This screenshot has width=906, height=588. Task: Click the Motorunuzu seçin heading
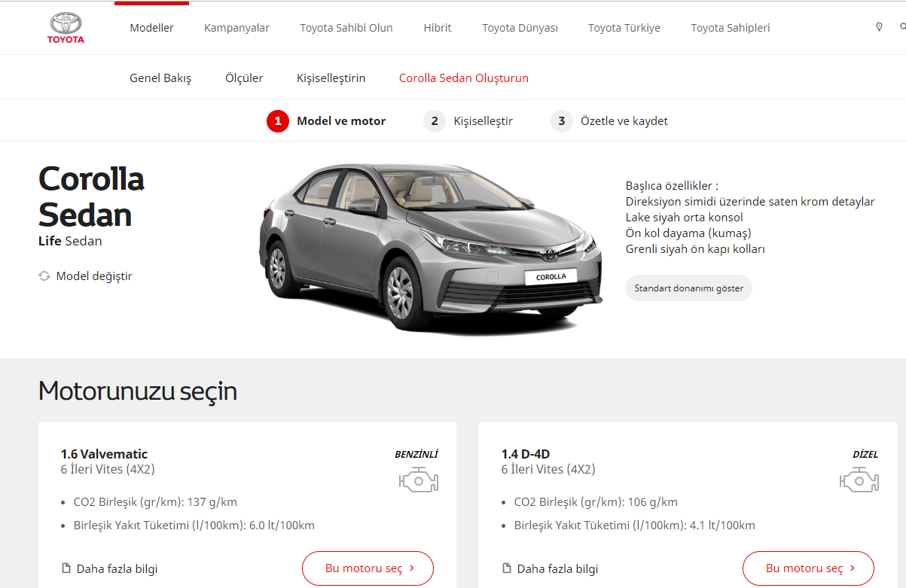(138, 391)
